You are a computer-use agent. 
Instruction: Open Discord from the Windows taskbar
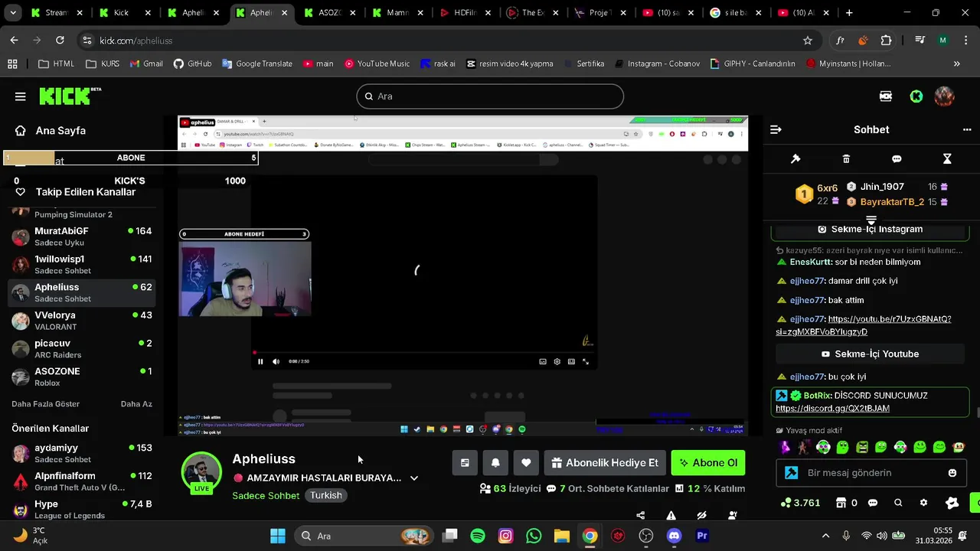click(x=674, y=536)
